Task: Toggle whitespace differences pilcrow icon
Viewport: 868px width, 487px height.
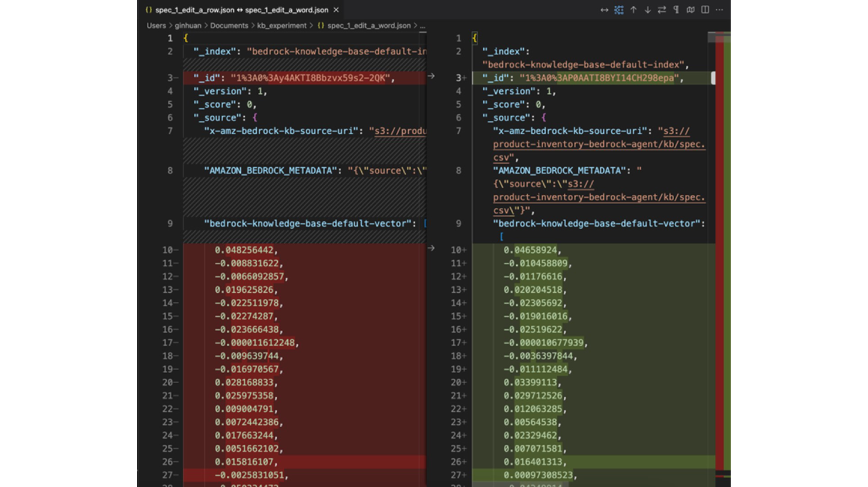Action: tap(676, 10)
